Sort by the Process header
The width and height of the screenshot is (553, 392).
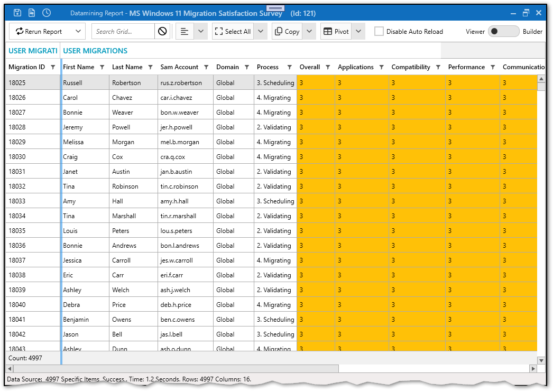268,67
